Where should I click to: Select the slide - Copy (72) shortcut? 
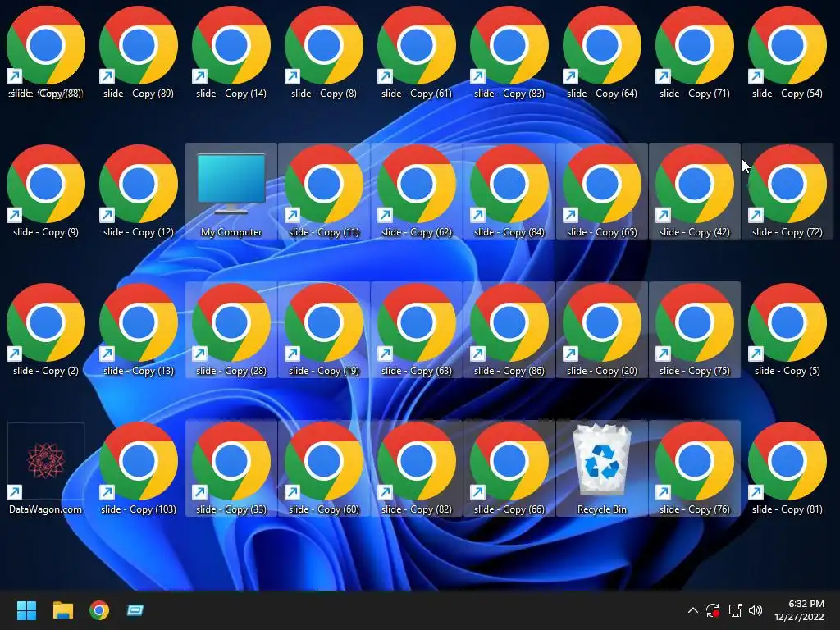[787, 191]
